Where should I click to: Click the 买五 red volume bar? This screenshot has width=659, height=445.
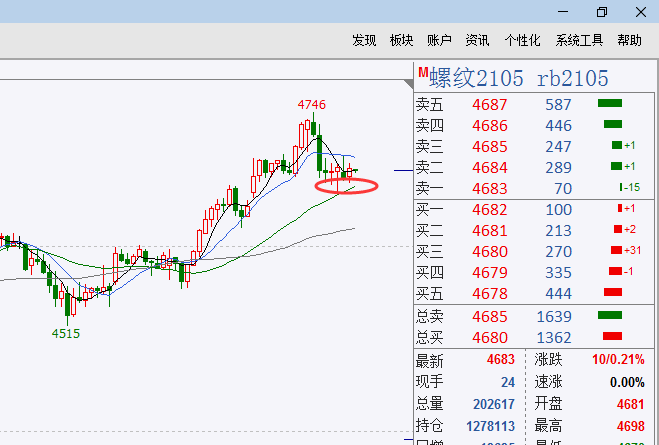pyautogui.click(x=612, y=293)
